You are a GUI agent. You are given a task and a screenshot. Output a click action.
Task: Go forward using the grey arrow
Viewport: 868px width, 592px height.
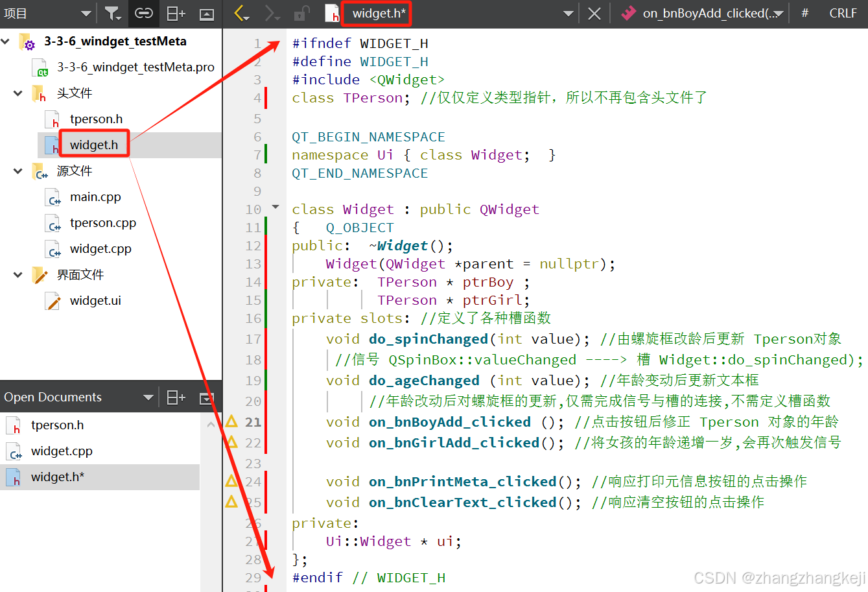(272, 14)
